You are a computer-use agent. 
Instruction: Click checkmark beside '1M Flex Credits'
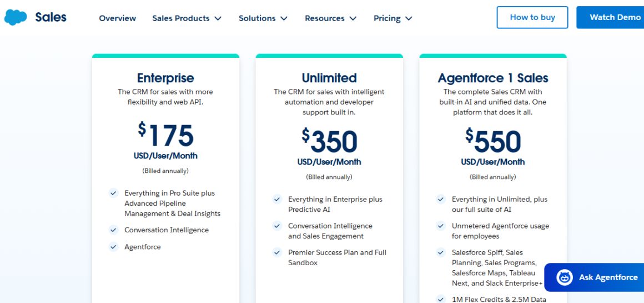tap(441, 299)
